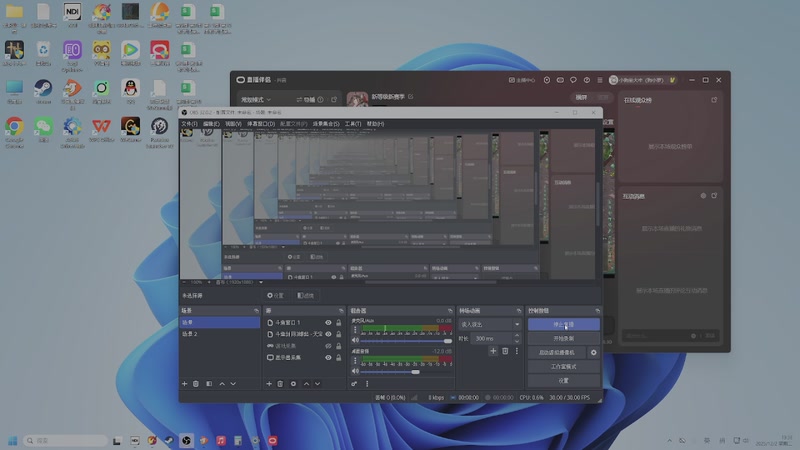The width and height of the screenshot is (800, 450).
Task: Remove the selected source with trash icon
Action: coord(280,384)
